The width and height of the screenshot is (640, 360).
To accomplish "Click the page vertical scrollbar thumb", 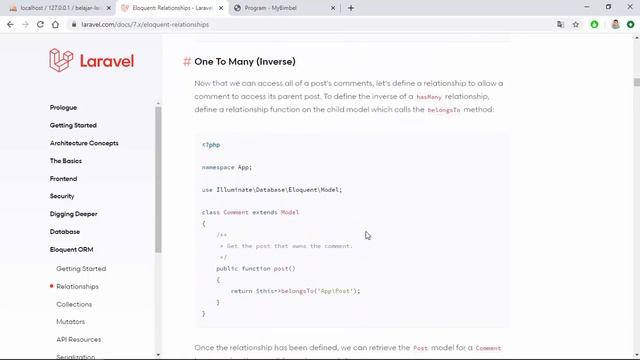I will (x=637, y=82).
